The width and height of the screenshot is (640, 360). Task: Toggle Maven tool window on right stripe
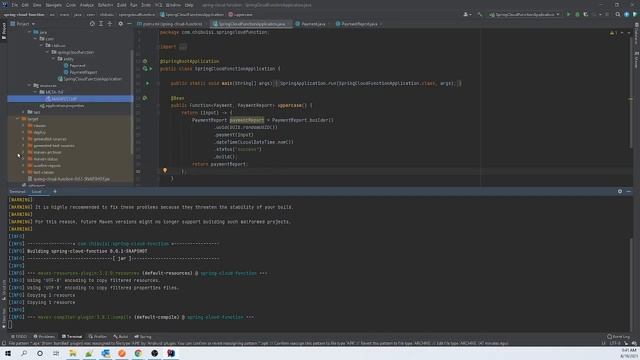[x=636, y=60]
